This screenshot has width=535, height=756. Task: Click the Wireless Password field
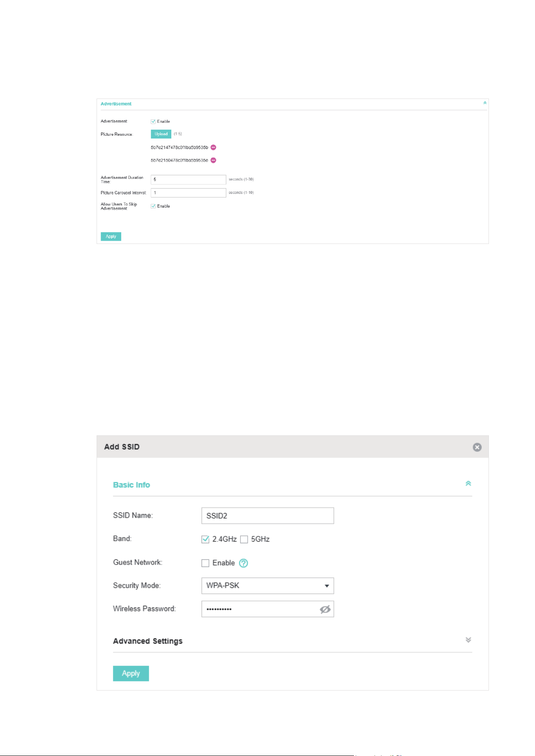pyautogui.click(x=267, y=609)
